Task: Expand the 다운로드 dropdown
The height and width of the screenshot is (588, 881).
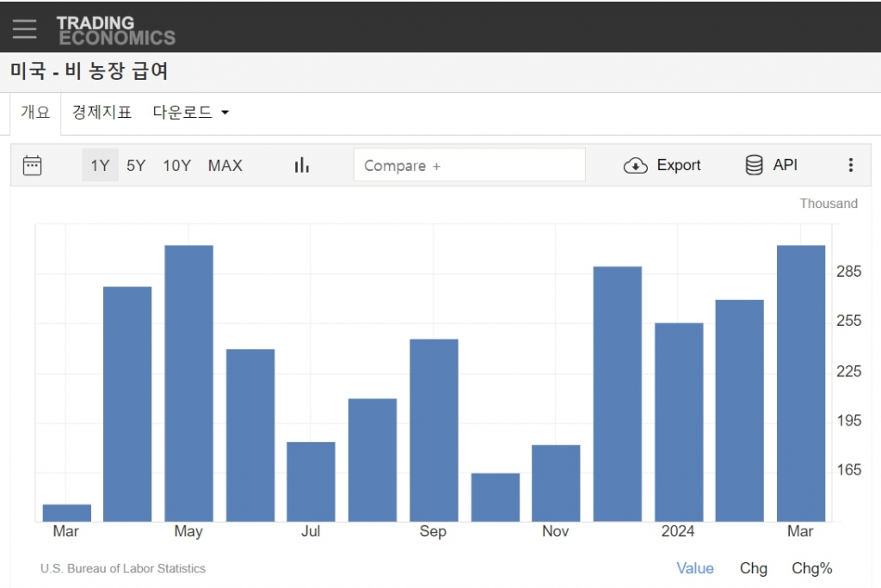Action: (x=191, y=113)
